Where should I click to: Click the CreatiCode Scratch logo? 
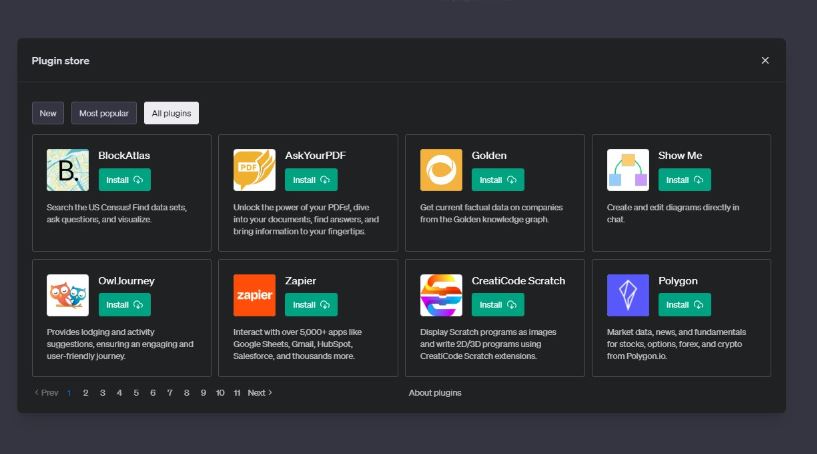(x=441, y=295)
